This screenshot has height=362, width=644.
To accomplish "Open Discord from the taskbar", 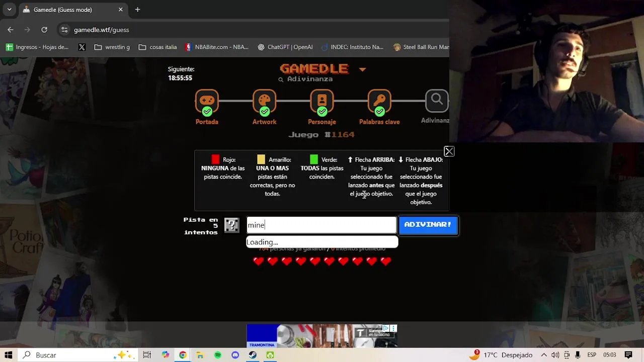I will (235, 355).
